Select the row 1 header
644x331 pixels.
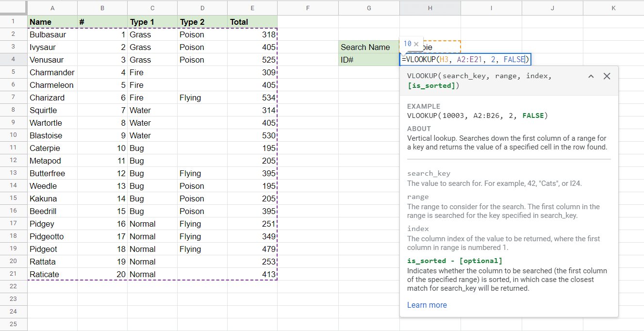(13, 22)
